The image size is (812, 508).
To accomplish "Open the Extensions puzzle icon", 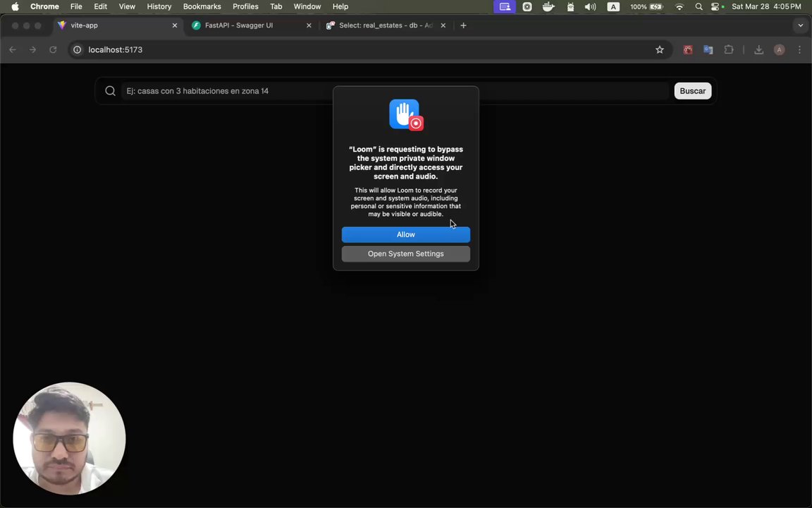I will 729,50.
